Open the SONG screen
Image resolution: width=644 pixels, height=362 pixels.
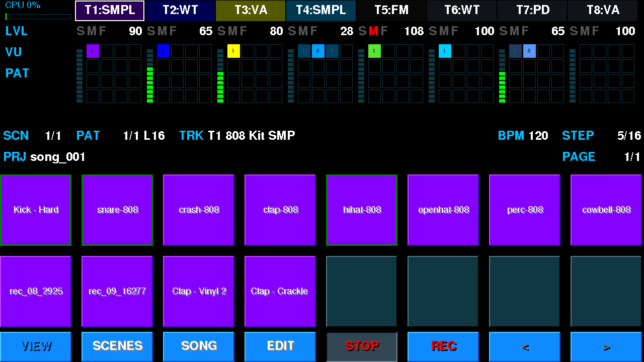(199, 346)
